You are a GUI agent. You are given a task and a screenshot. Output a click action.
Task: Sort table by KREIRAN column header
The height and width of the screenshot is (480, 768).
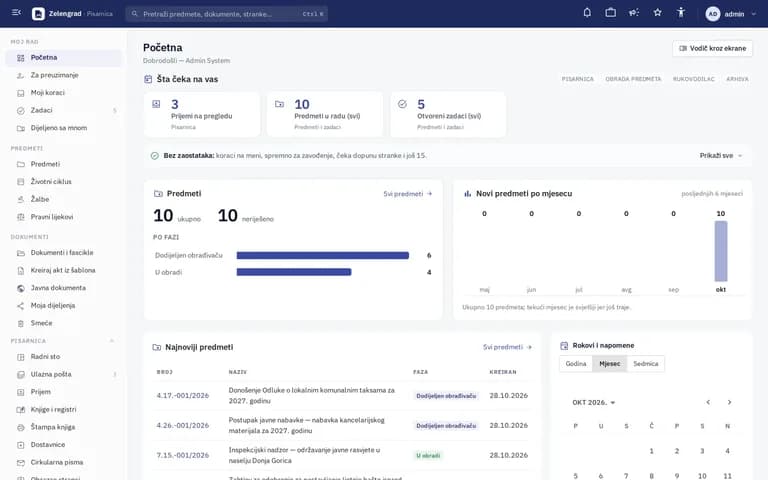tap(503, 372)
